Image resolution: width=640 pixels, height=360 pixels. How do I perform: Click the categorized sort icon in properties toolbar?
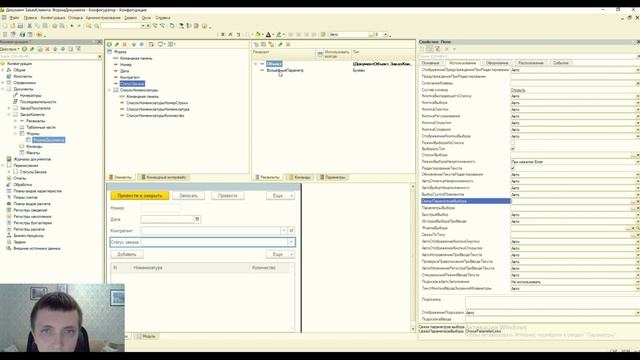coord(429,49)
